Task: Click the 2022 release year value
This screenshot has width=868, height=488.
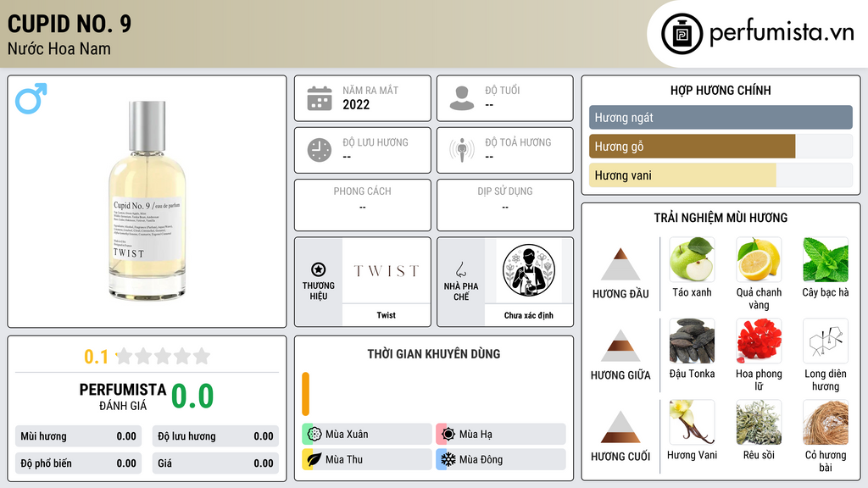Action: pos(356,104)
